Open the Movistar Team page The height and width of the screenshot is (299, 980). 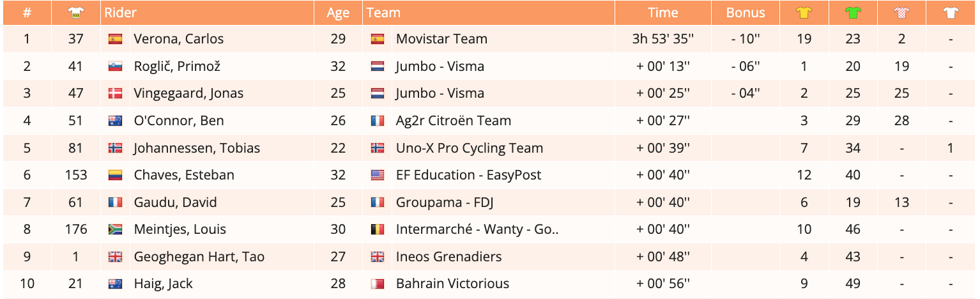[x=441, y=39]
